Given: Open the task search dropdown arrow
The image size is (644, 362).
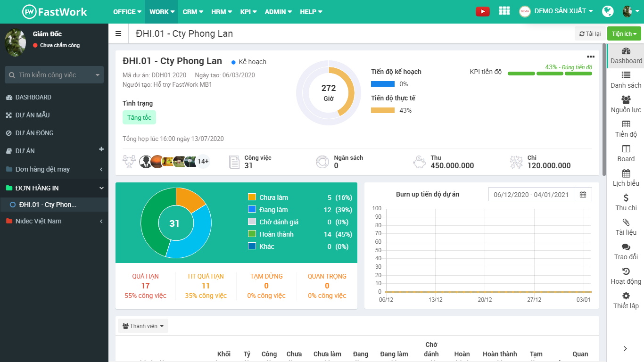Looking at the screenshot, I should [x=98, y=75].
